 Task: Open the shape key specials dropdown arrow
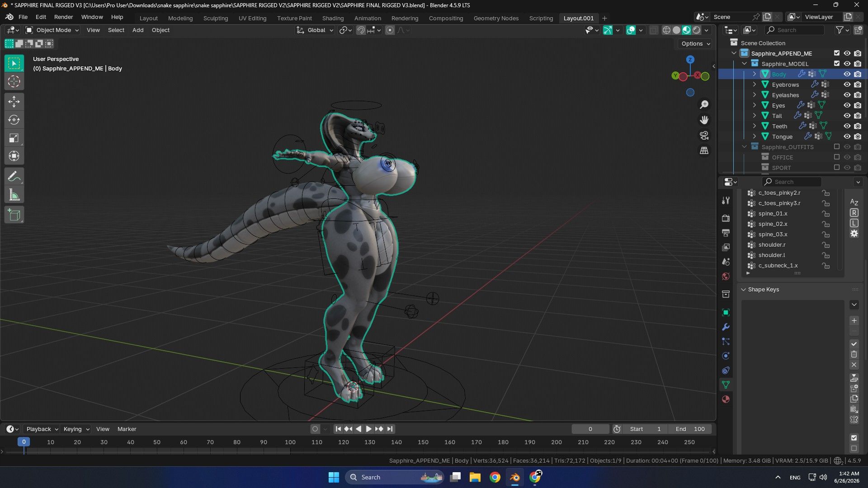[854, 305]
